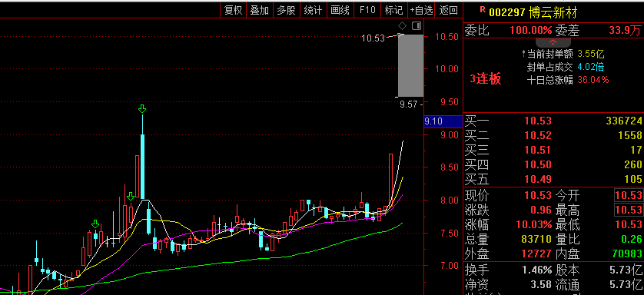Viewport: 644px width, 295px height.
Task: Click the green arrow marker above highest candle
Action: [x=142, y=109]
